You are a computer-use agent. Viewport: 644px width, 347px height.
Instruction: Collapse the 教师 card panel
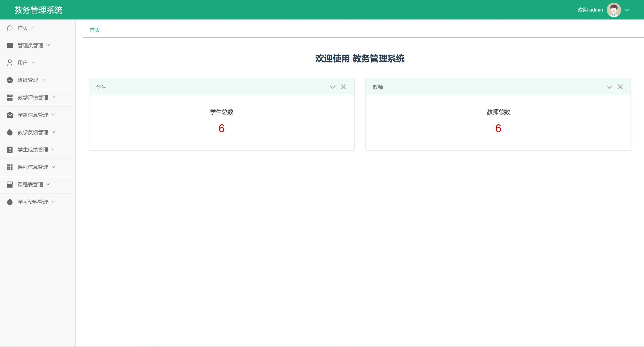pyautogui.click(x=609, y=87)
